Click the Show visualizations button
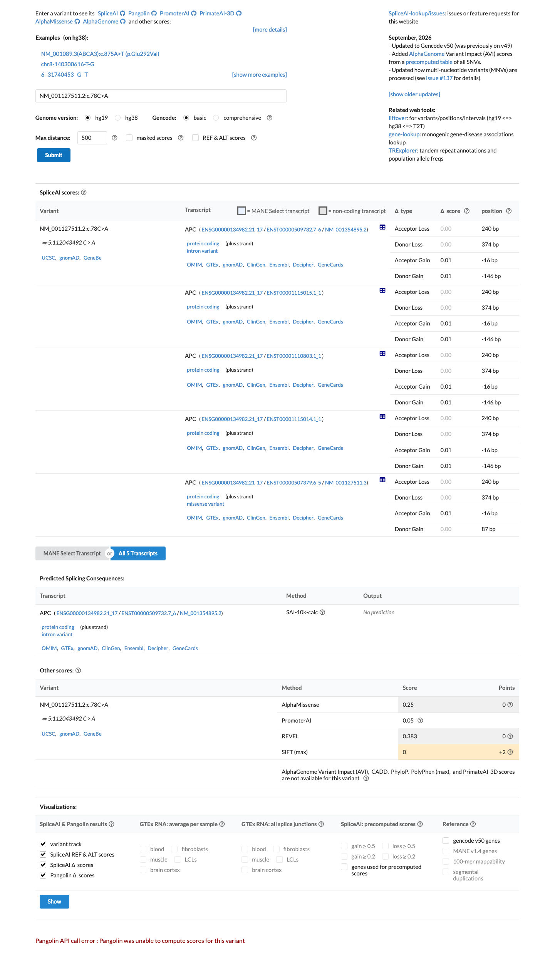Viewport: 560px width, 954px height. coord(54,902)
